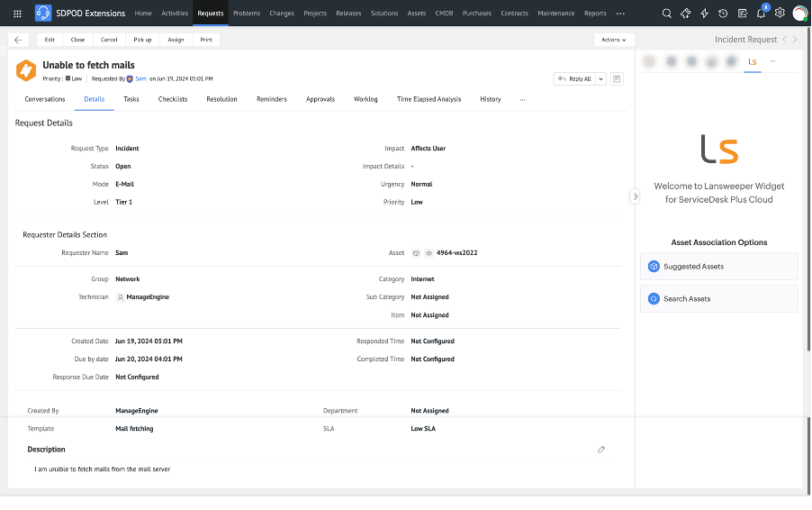Open global search magnifier icon

pyautogui.click(x=666, y=14)
